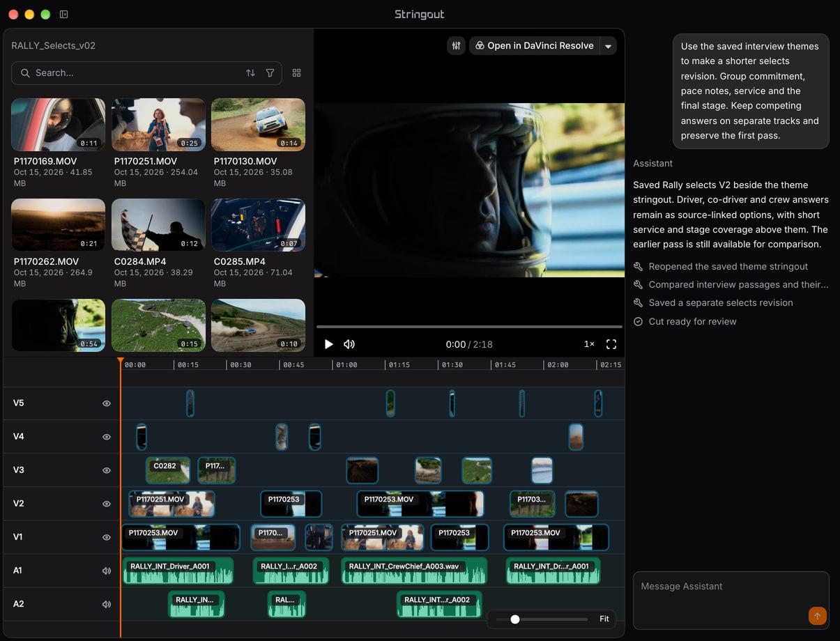Select the P1170251.MOV clip on V1
Screen dimensions: 840x641
(x=382, y=537)
